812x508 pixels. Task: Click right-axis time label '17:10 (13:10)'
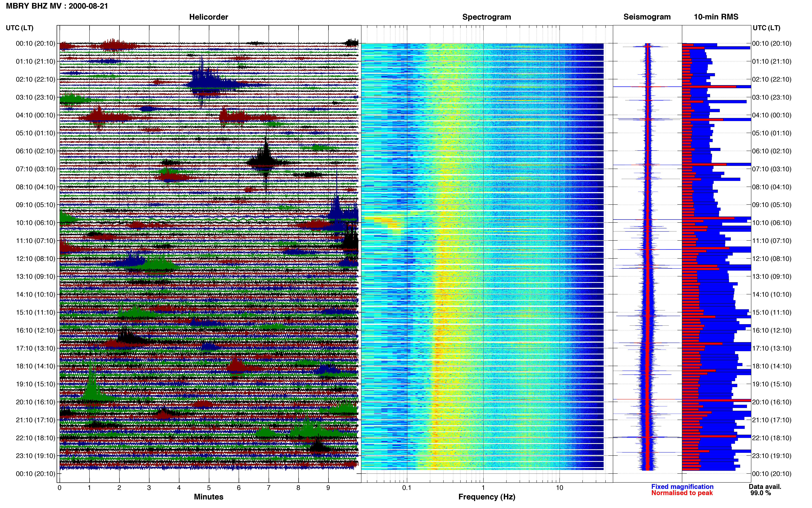coord(772,348)
